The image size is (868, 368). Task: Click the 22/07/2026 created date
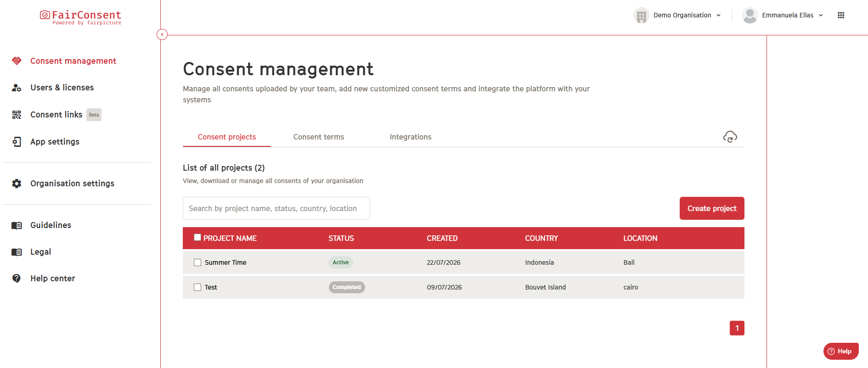(444, 262)
